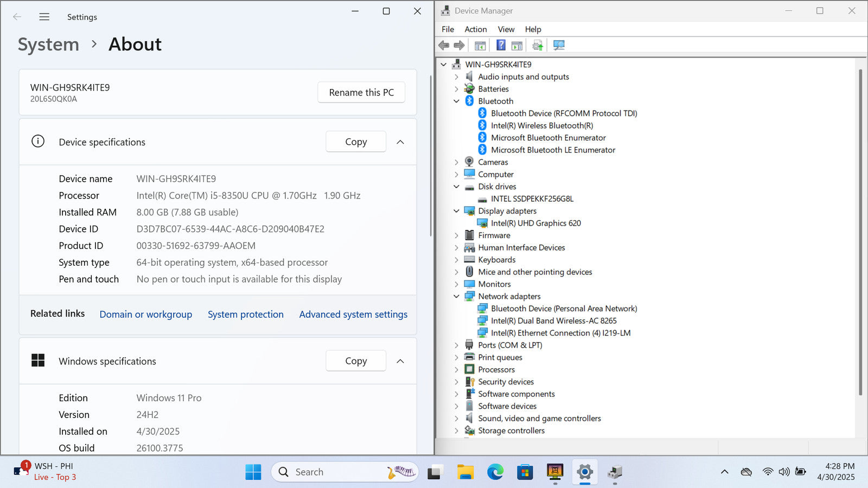
Task: Show hidden tray icons chevron
Action: [x=724, y=472]
